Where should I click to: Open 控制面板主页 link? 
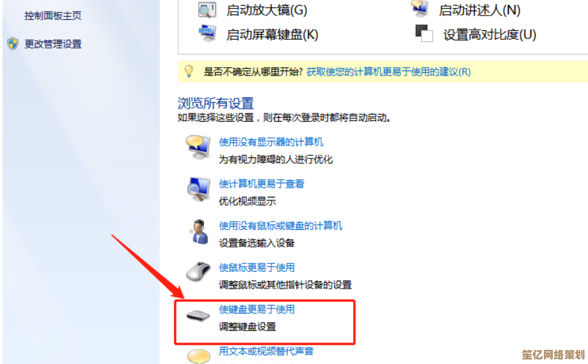tap(53, 16)
